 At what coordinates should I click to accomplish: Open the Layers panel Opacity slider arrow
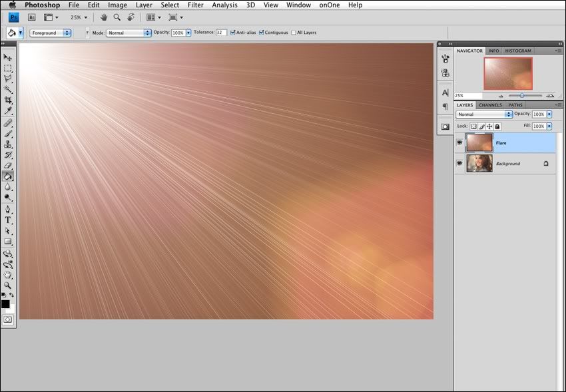[x=549, y=114]
